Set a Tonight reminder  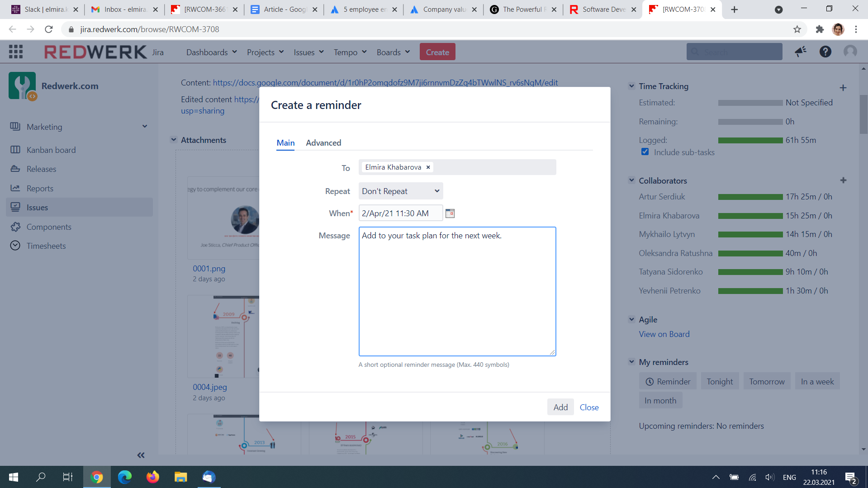720,381
